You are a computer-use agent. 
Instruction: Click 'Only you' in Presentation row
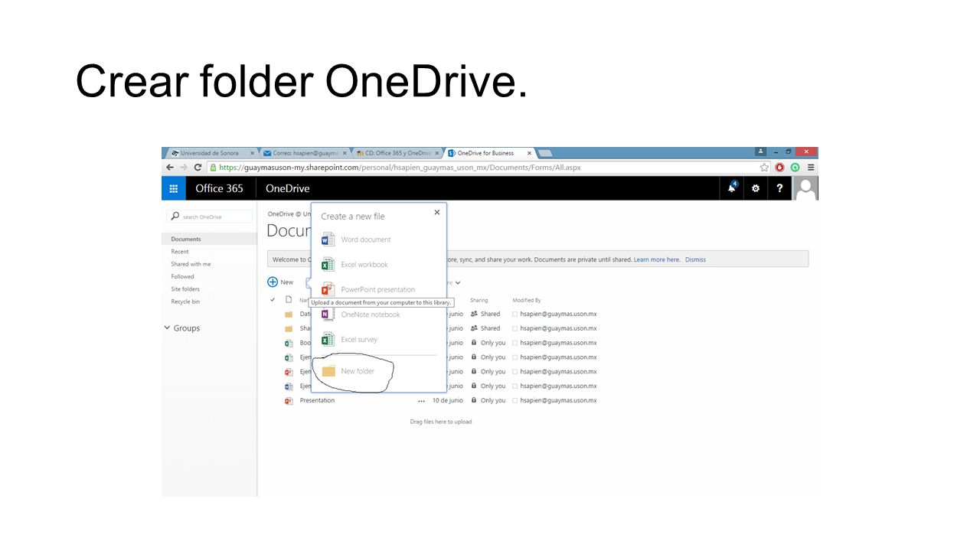coord(493,400)
